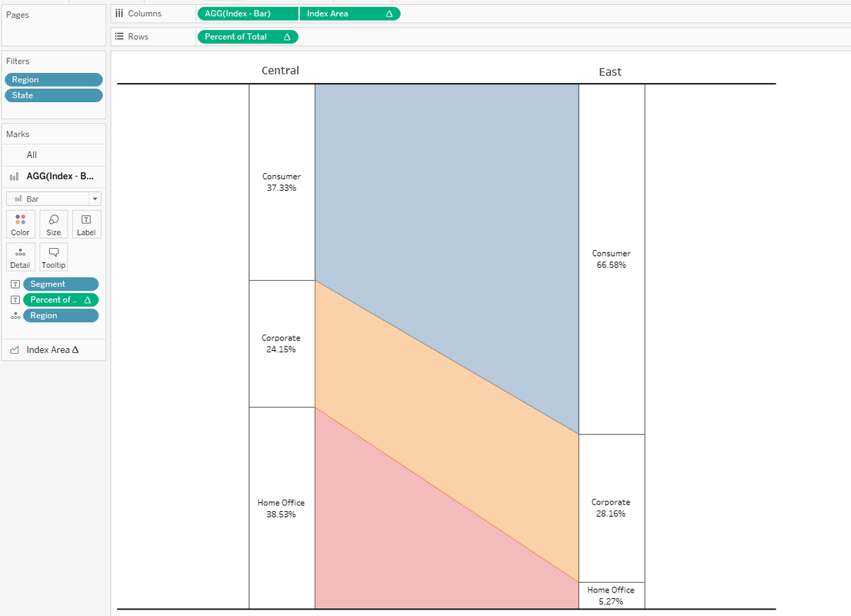Image resolution: width=851 pixels, height=616 pixels.
Task: Click the Columns shelf icon
Action: coord(119,13)
